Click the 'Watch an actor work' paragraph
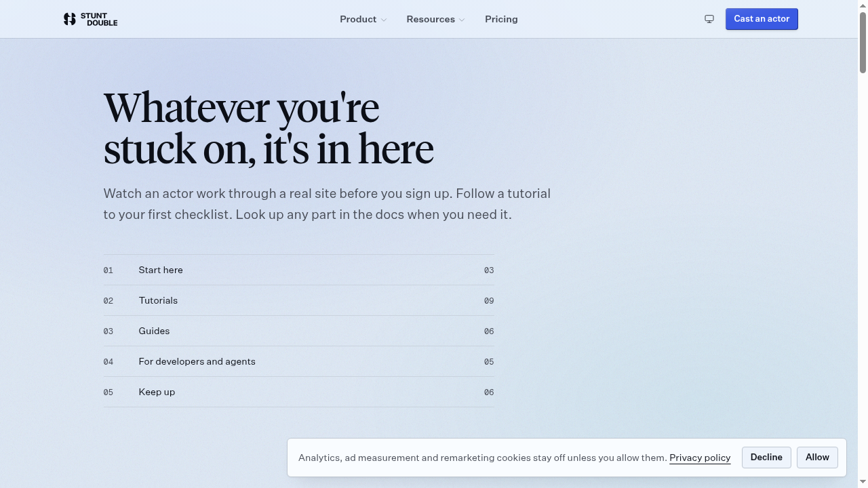Screen dimensions: 868x488 tap(327, 204)
